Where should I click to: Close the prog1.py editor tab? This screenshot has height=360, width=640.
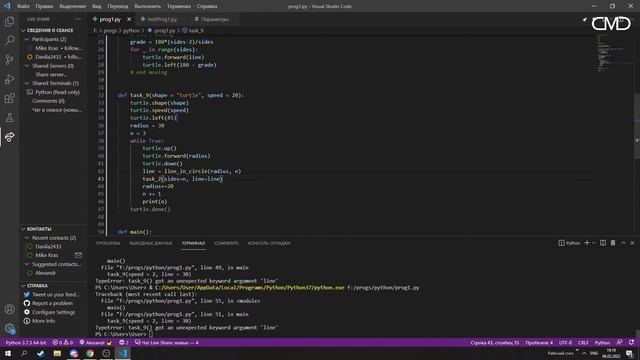pos(129,19)
